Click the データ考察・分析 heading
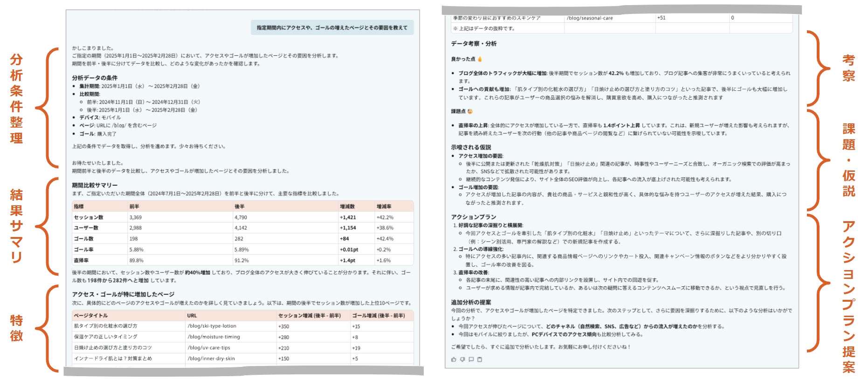The width and height of the screenshot is (868, 379). (x=474, y=44)
